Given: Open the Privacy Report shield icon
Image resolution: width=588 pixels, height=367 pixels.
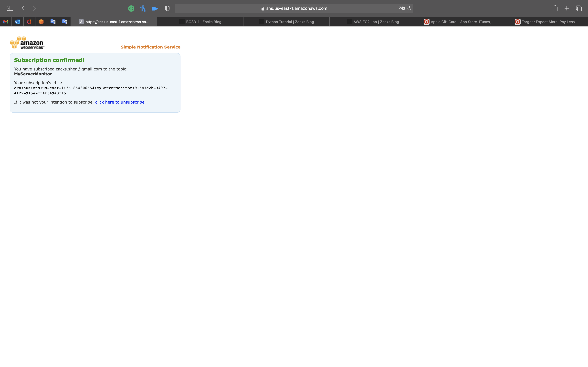Looking at the screenshot, I should [x=167, y=9].
